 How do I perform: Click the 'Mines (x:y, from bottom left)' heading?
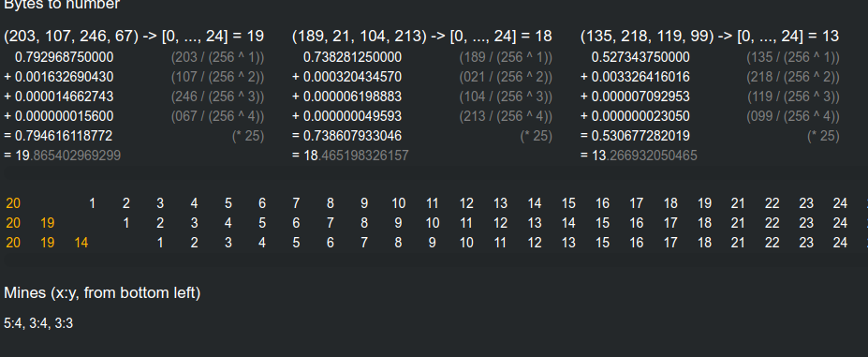102,292
